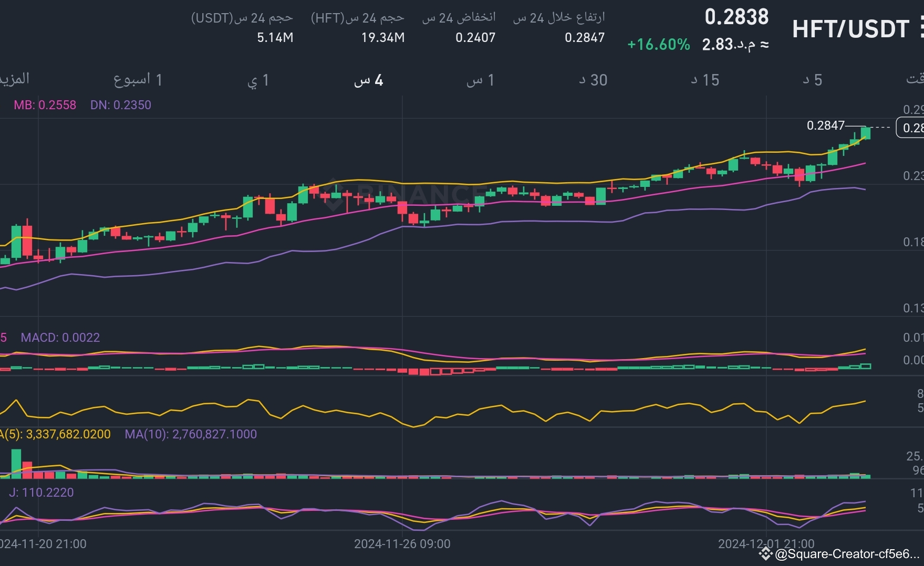The width and height of the screenshot is (924, 566).
Task: Open the الوقت (Time) interval selector
Action: click(x=917, y=80)
